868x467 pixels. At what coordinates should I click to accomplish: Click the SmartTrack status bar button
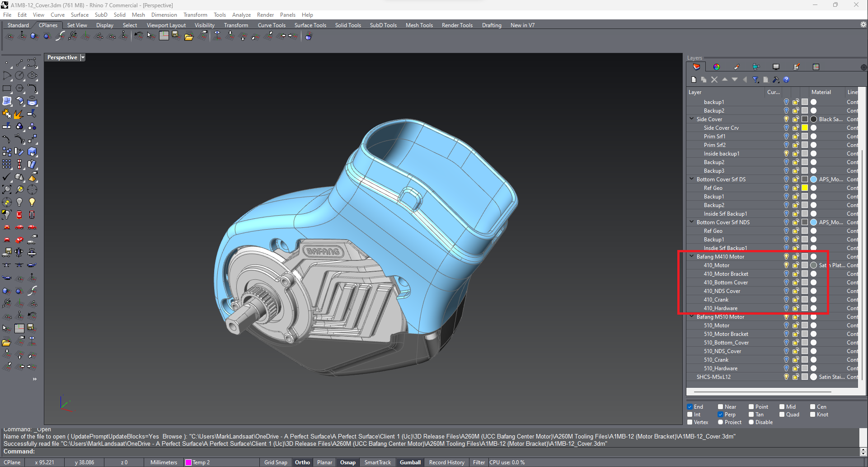377,462
